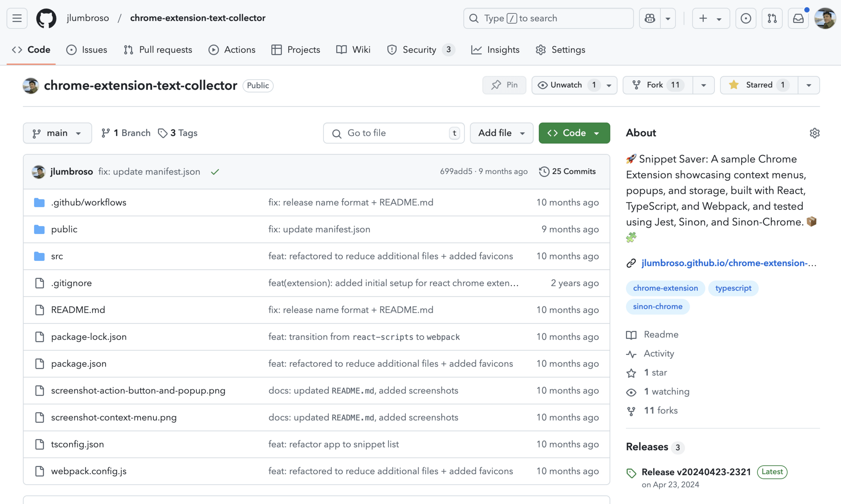The image size is (841, 504).
Task: Open the src folder
Action: (x=57, y=256)
